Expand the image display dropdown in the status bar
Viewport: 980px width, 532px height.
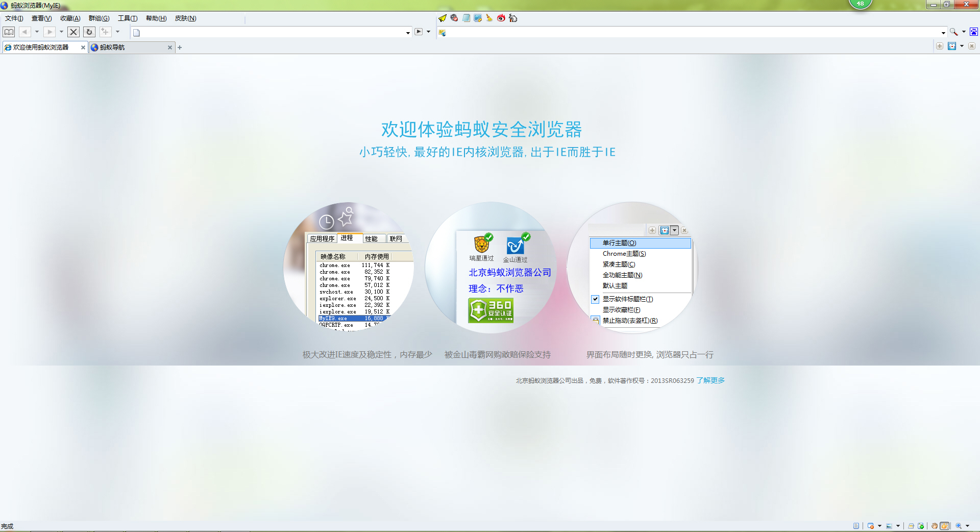coord(898,526)
